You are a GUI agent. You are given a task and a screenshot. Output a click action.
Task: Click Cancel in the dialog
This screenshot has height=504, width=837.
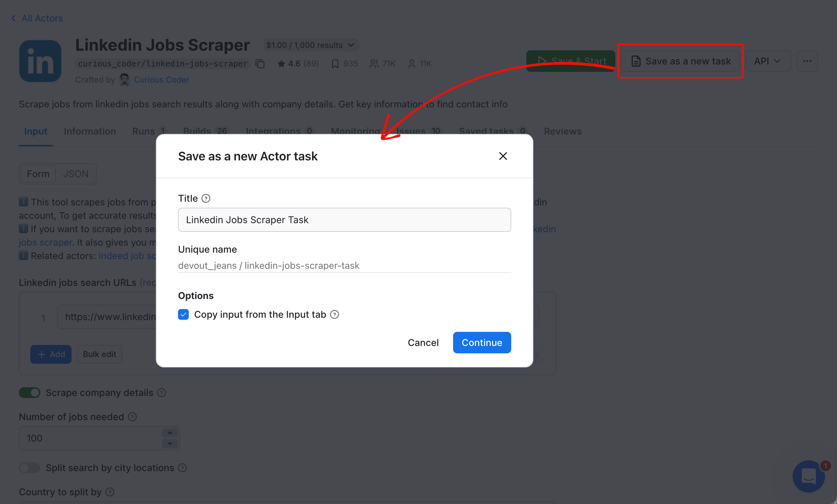[423, 343]
